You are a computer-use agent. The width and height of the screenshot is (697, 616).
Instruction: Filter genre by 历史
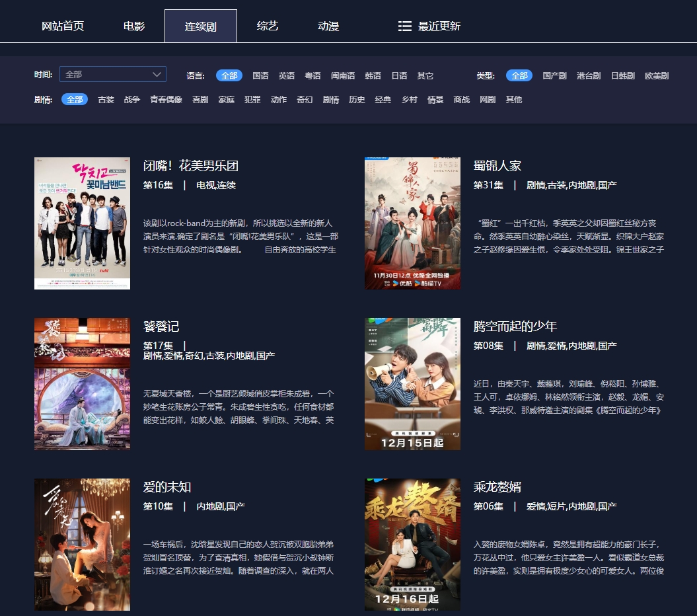pyautogui.click(x=357, y=100)
